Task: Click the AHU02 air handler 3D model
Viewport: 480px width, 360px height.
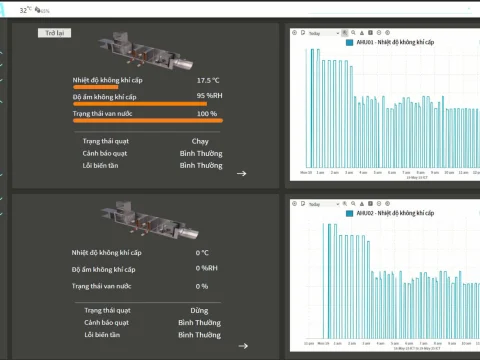Action: (x=150, y=220)
